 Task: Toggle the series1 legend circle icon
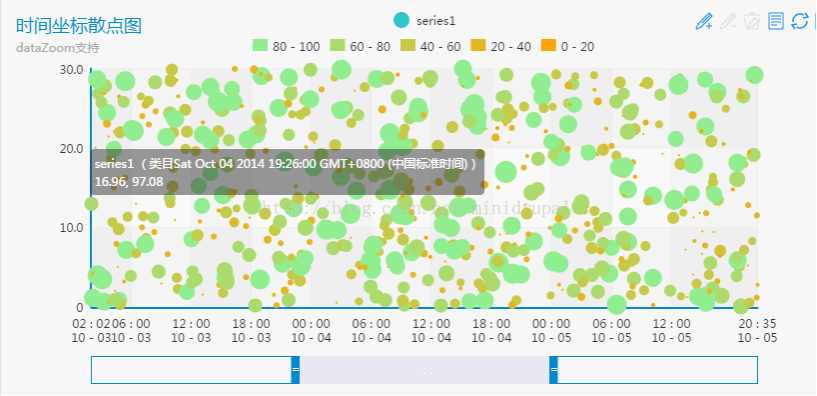pyautogui.click(x=402, y=20)
